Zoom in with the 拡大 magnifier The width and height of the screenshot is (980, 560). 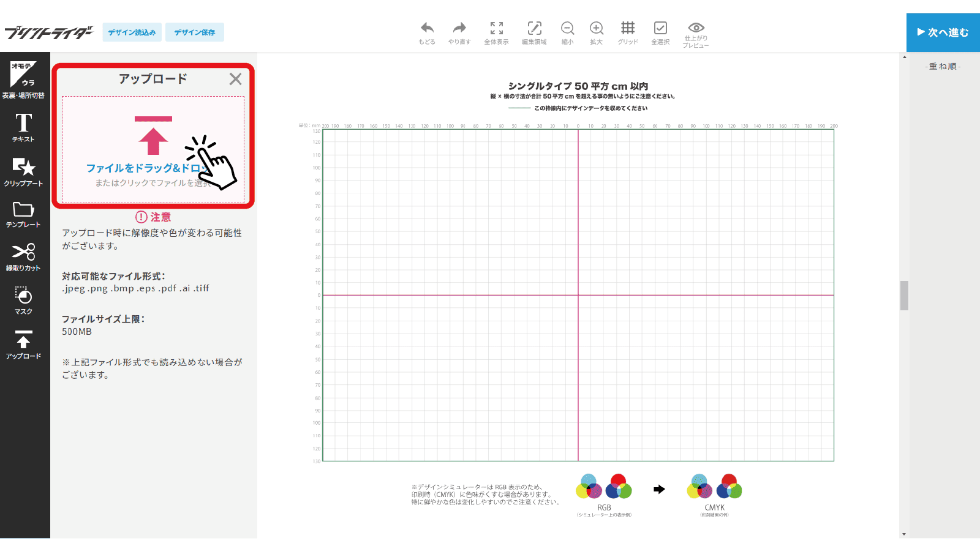click(596, 32)
